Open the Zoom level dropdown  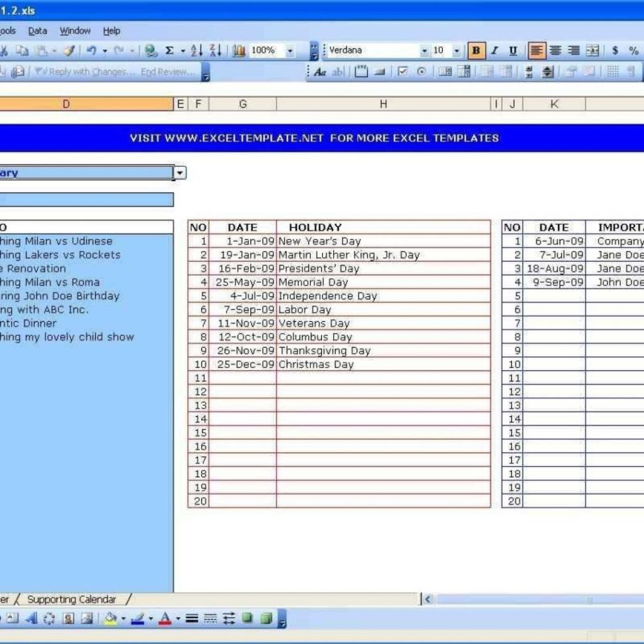click(291, 51)
